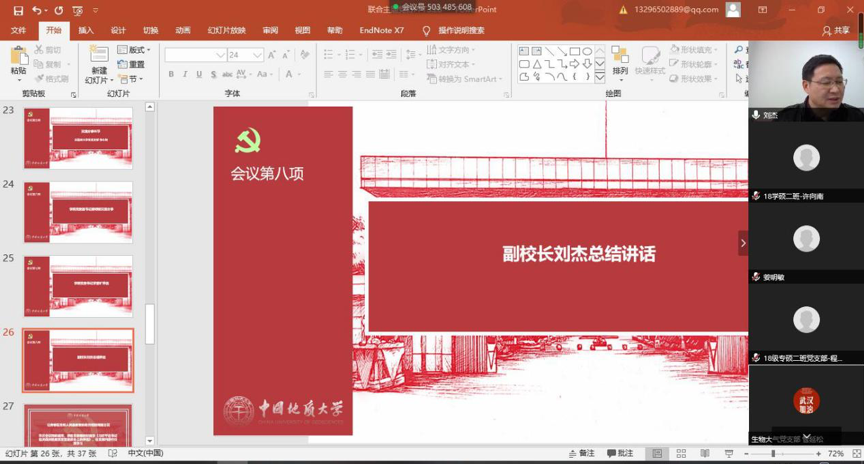Expand the shapes gallery more arrow
This screenshot has height=464, width=864.
600,77
